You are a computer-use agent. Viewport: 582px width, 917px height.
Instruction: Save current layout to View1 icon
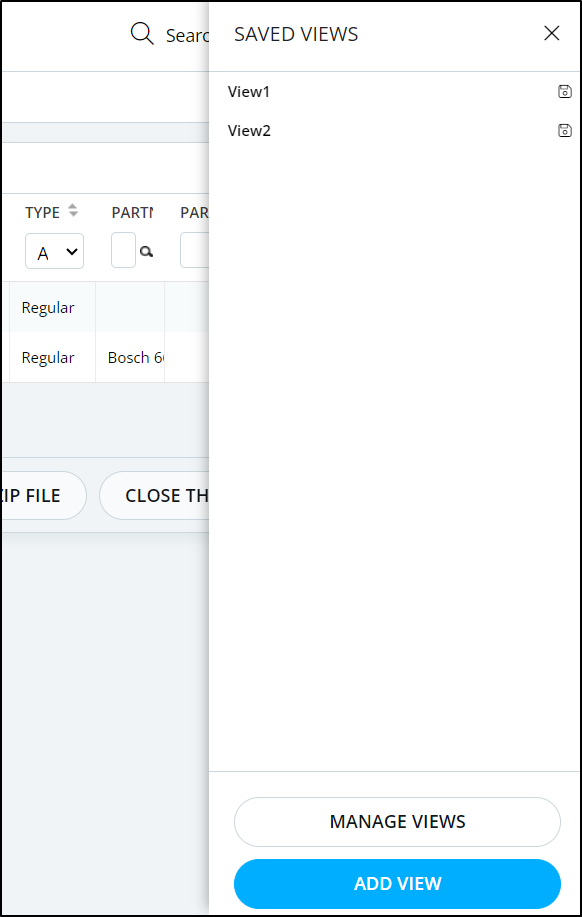tap(564, 91)
